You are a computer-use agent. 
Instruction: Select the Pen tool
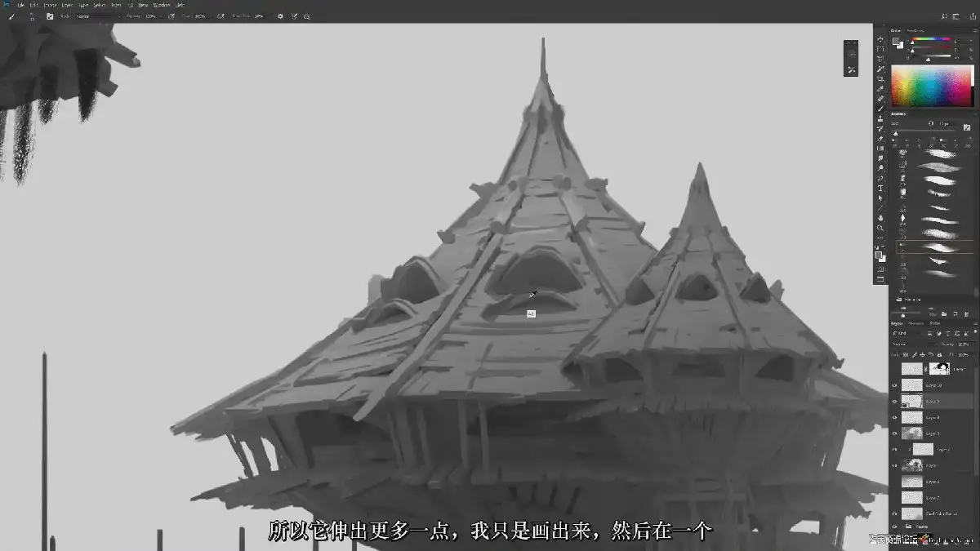click(x=880, y=178)
